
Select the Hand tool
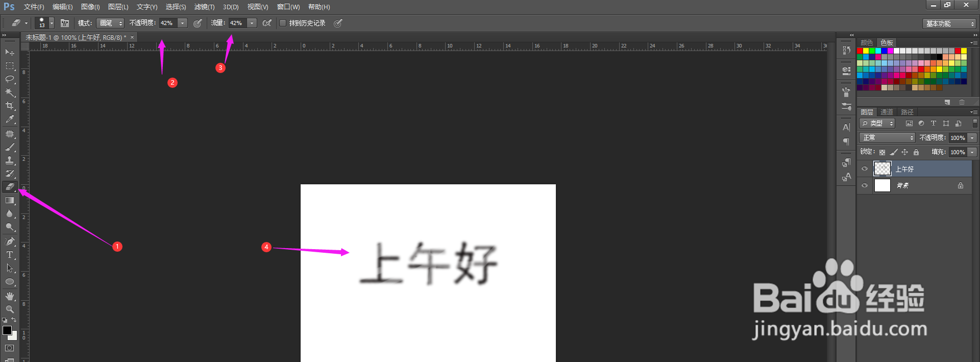click(x=10, y=296)
